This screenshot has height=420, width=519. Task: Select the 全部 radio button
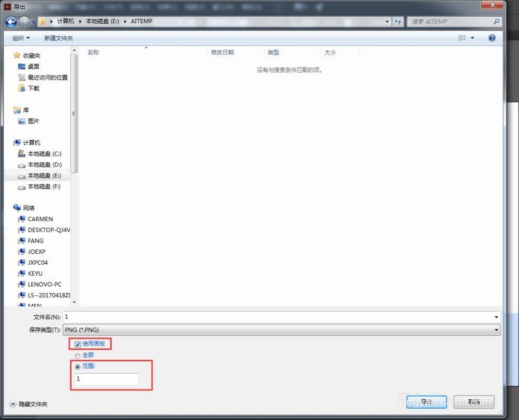[x=77, y=356]
